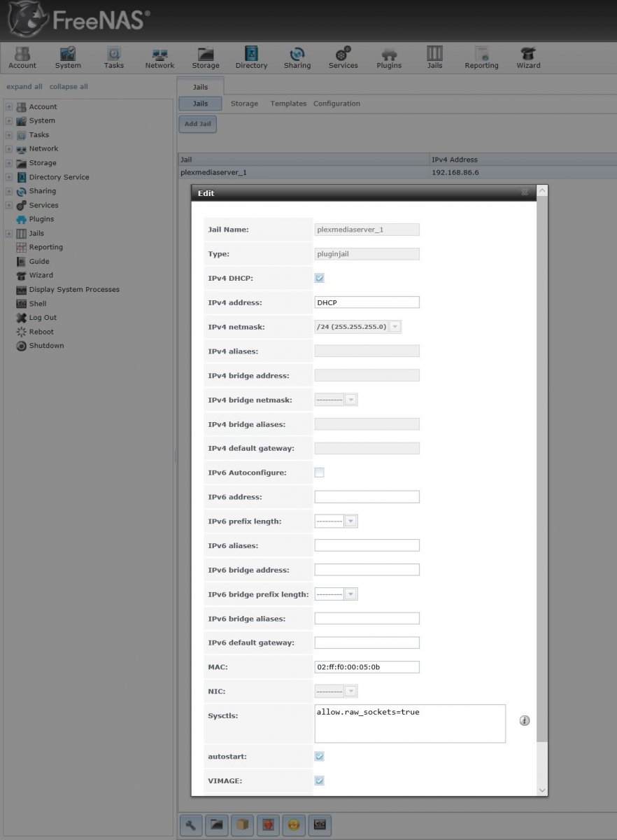Select Shutdown in the sidebar tree
Screen dimensions: 617x840
46,346
